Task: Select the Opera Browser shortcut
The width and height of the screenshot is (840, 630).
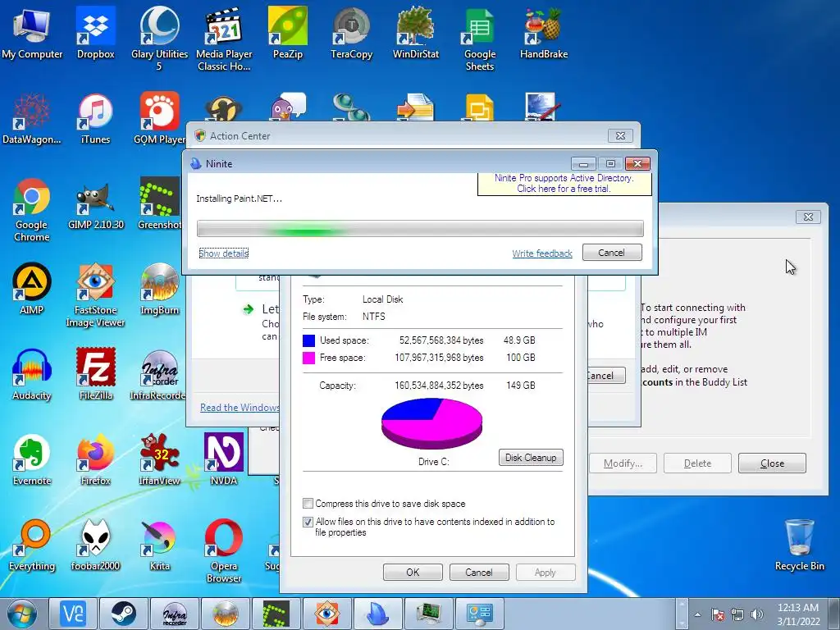Action: [224, 550]
